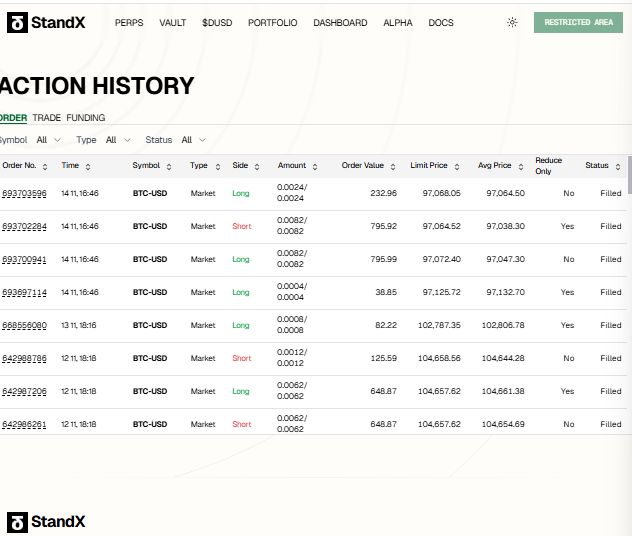Switch to the TRADE tab
This screenshot has width=632, height=536.
point(46,118)
